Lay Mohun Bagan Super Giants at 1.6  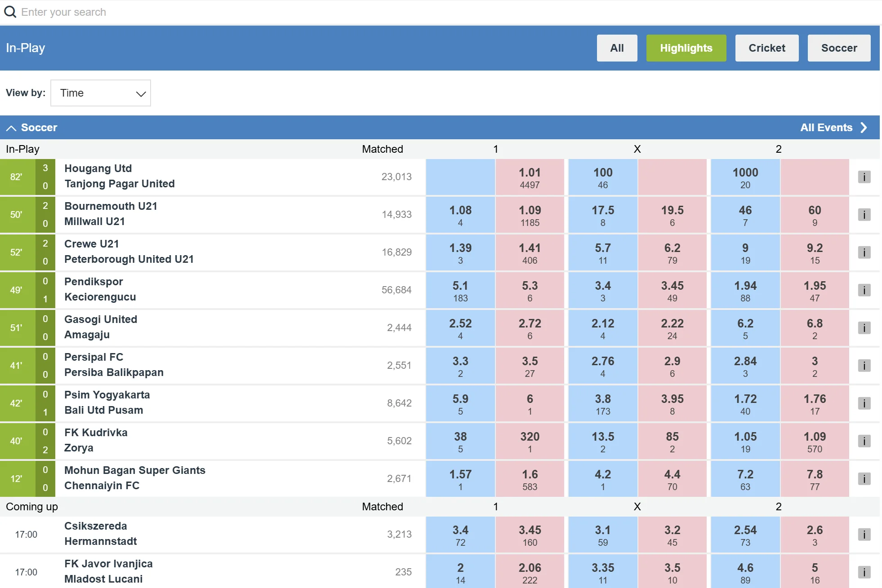530,479
